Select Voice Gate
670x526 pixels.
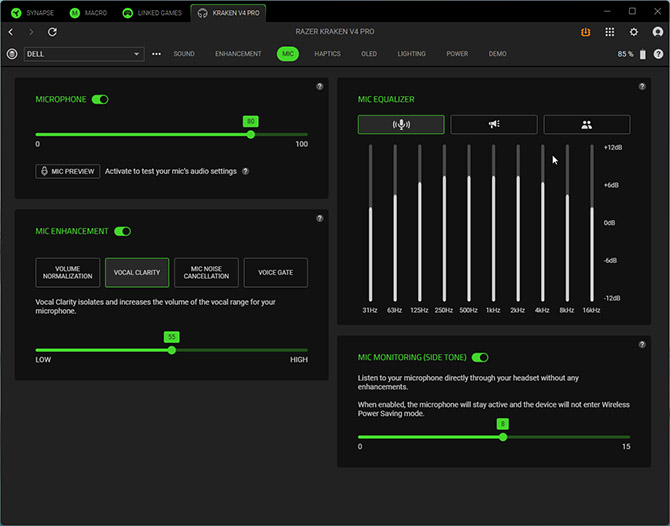[276, 273]
